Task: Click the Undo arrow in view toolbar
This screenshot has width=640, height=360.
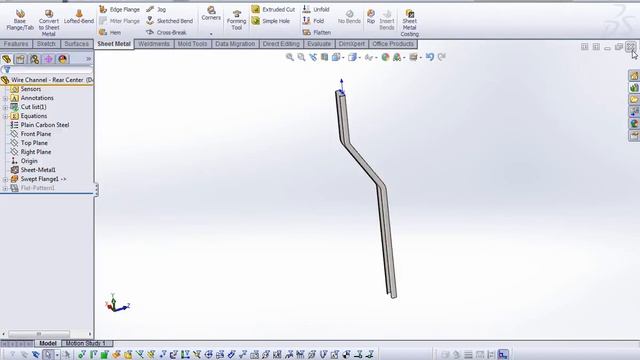Action: [429, 57]
